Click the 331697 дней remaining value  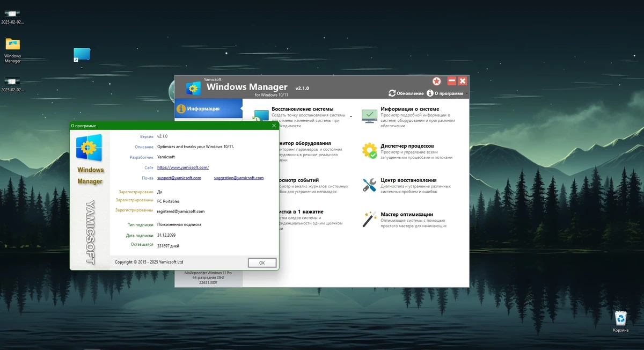(168, 246)
